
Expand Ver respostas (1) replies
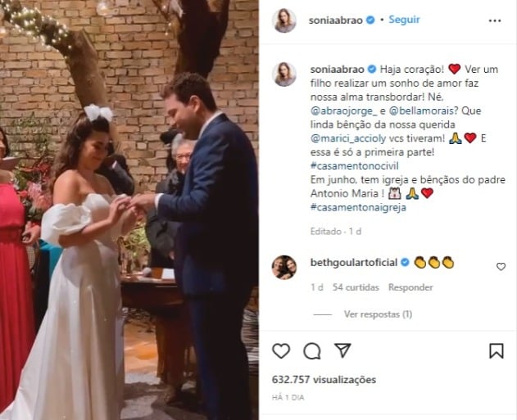378,314
